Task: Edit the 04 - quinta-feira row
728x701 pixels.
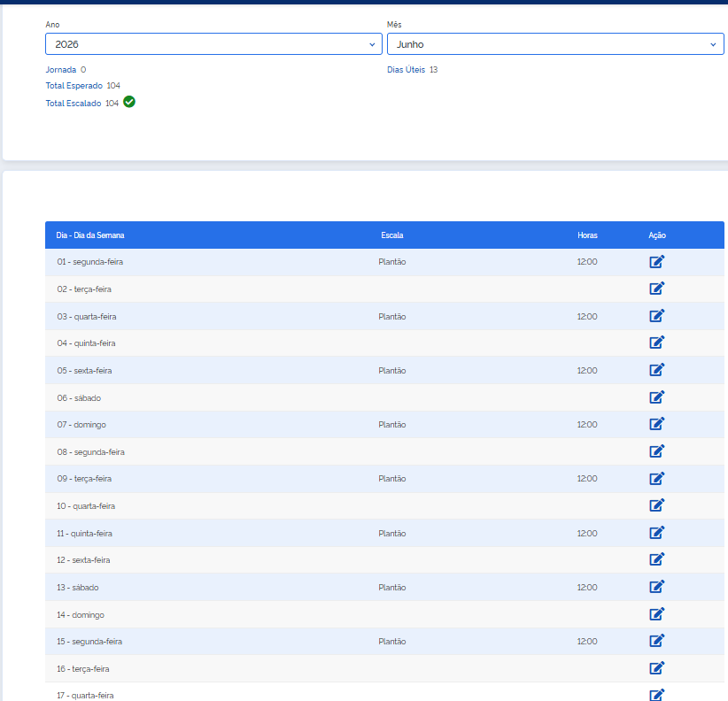Action: point(656,343)
